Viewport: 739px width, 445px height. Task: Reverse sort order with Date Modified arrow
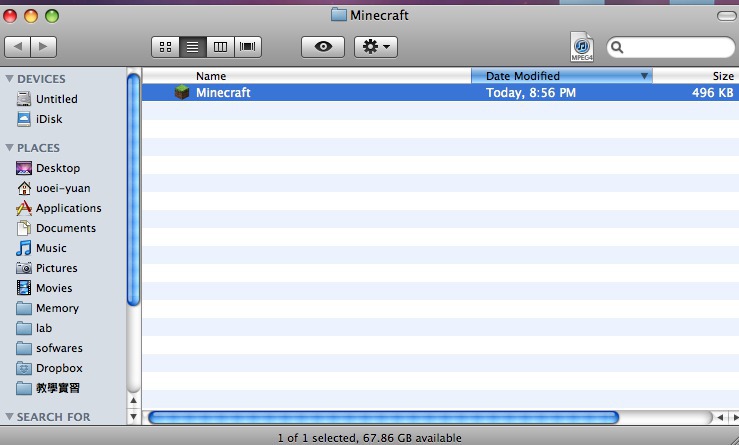(x=644, y=76)
